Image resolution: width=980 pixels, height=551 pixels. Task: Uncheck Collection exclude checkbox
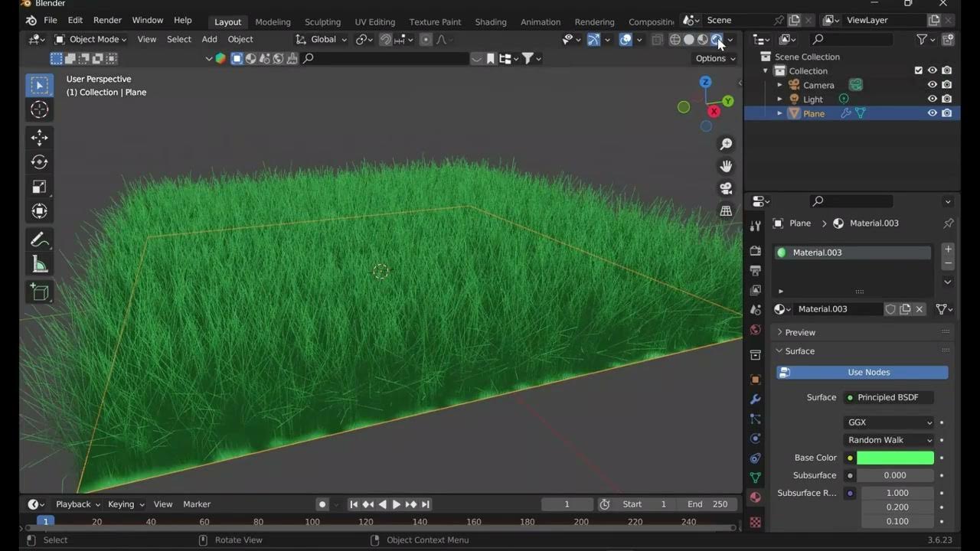click(919, 70)
